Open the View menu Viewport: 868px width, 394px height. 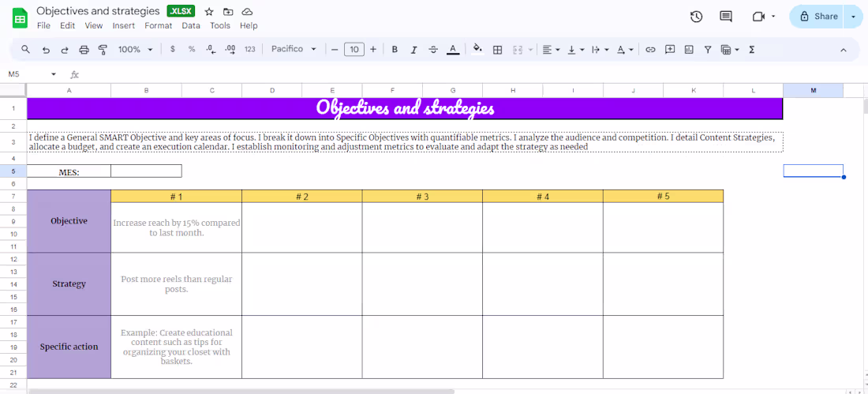pos(94,25)
